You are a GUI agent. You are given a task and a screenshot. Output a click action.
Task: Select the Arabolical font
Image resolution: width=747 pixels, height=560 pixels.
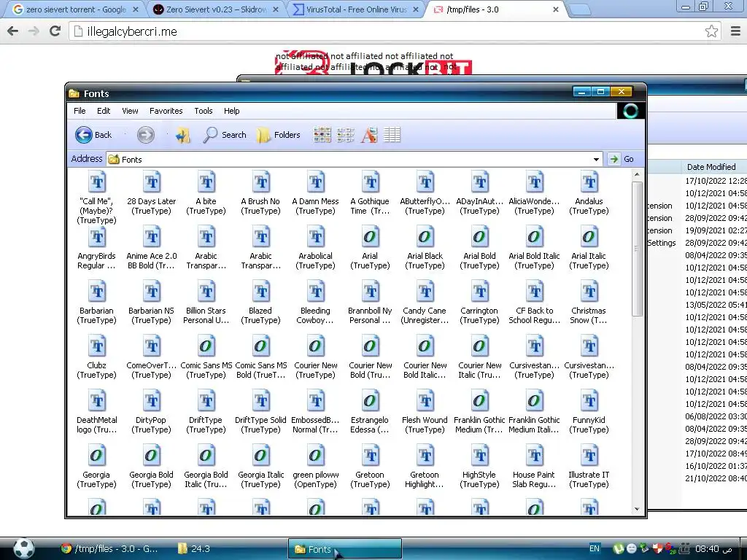tap(315, 248)
